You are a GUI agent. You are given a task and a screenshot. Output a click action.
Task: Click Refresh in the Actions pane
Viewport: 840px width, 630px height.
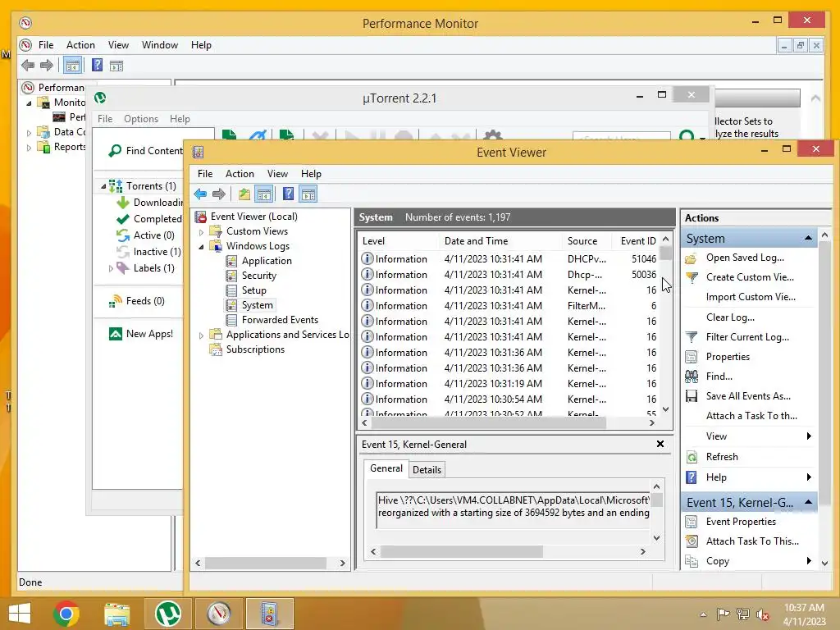pyautogui.click(x=722, y=457)
